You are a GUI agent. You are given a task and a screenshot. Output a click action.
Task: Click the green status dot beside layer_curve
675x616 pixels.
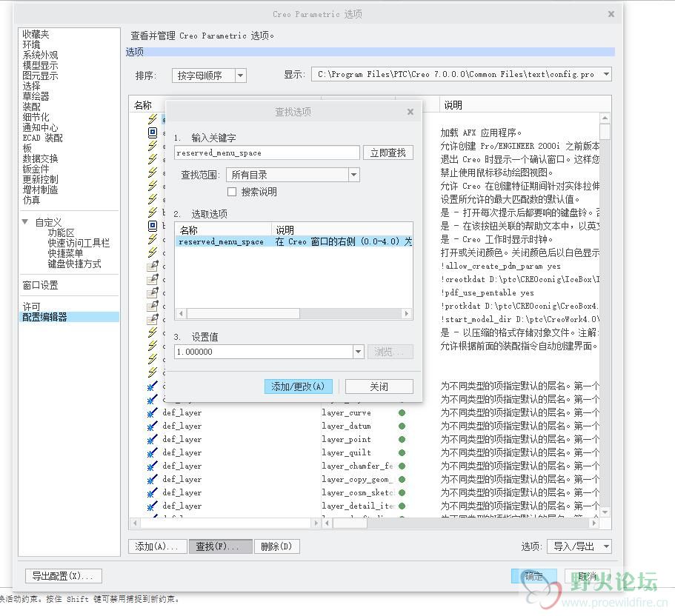(x=402, y=412)
